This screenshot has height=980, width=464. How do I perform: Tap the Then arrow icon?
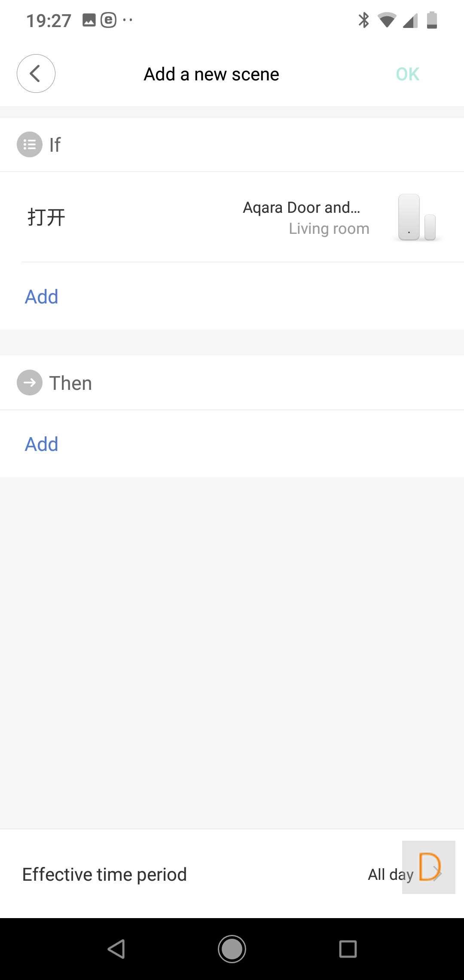(29, 383)
